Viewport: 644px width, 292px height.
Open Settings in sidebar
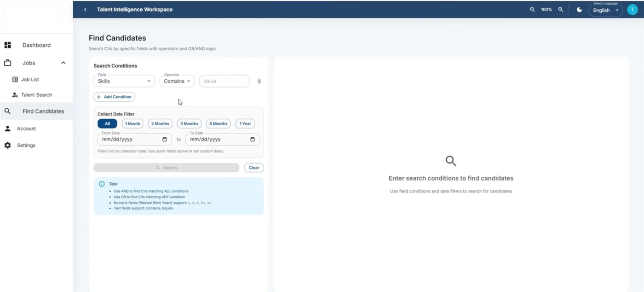(26, 145)
